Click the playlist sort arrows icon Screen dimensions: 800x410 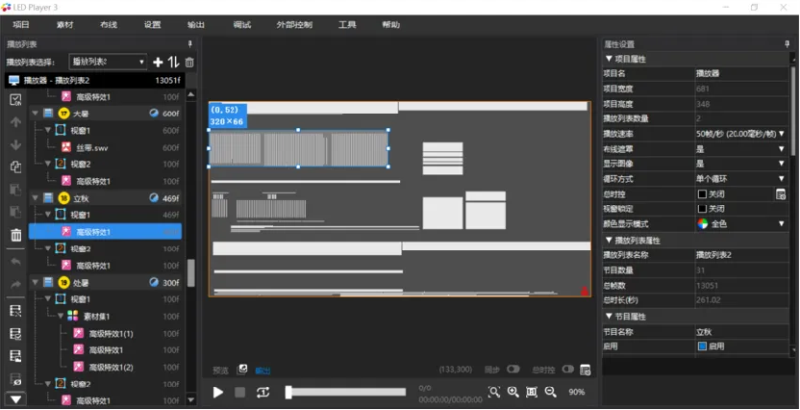[x=173, y=62]
